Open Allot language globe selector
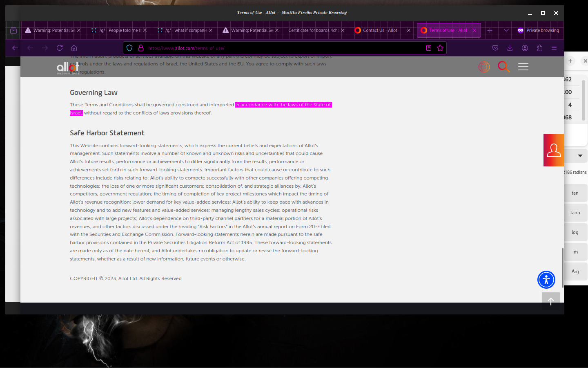 click(x=484, y=67)
